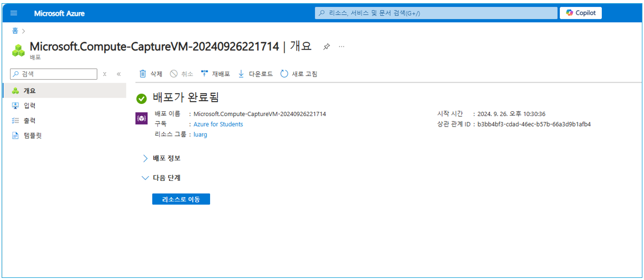Screen dimensions: 644x280
Task: Click 삭제 trash toolbar button
Action: [151, 74]
